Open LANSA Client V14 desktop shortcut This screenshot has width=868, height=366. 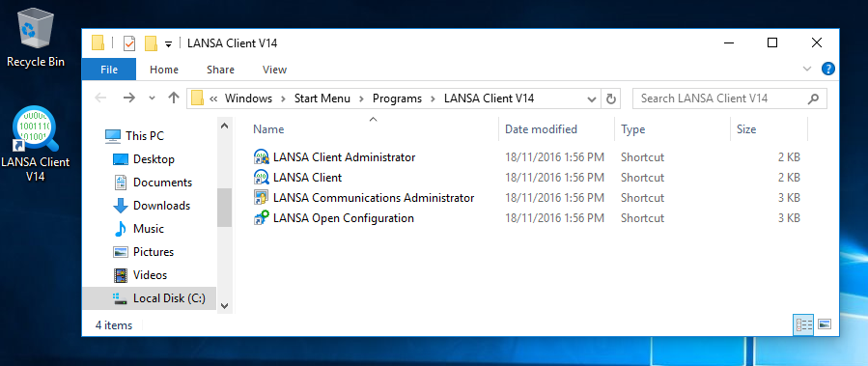coord(36,145)
